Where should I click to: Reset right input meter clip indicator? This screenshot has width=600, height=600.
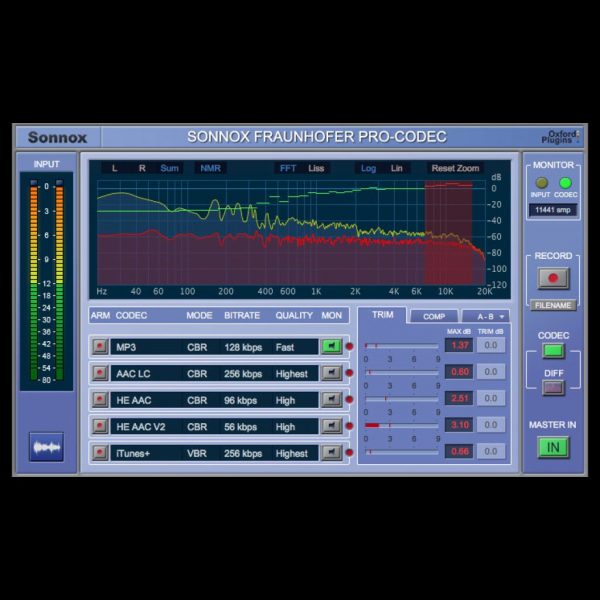(x=59, y=183)
